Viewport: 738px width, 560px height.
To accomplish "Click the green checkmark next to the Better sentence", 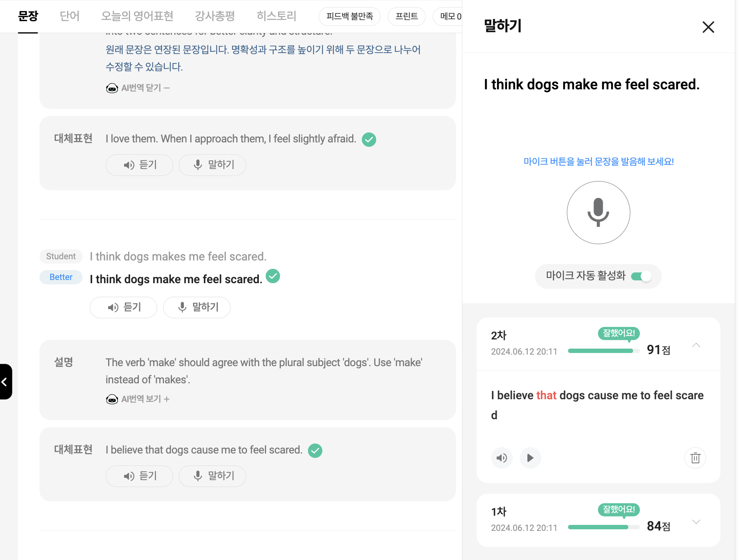I will (x=273, y=276).
